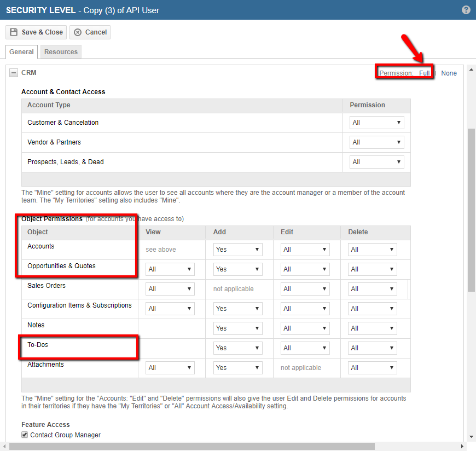Collapse the CRM section minus icon

point(14,73)
